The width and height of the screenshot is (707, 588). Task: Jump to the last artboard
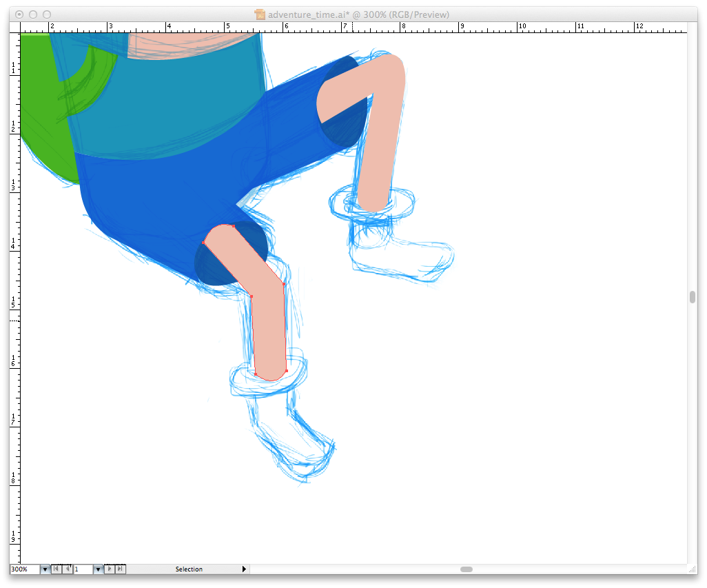pos(120,569)
